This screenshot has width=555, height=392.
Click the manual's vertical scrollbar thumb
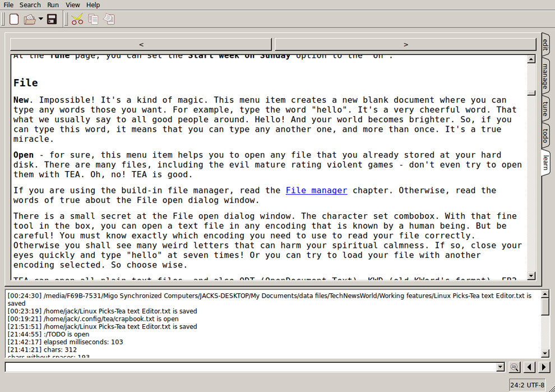tap(531, 93)
